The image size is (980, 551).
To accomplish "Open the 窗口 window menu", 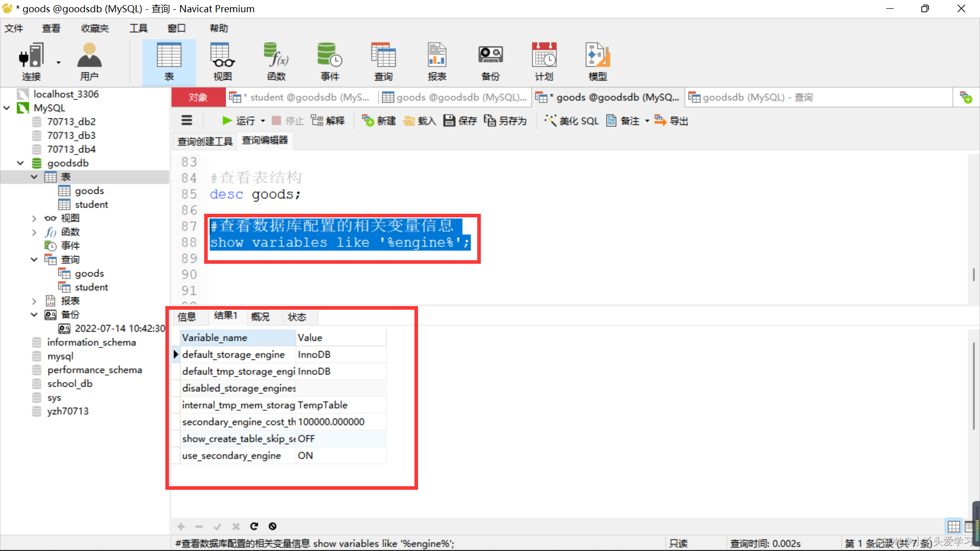I will coord(177,28).
